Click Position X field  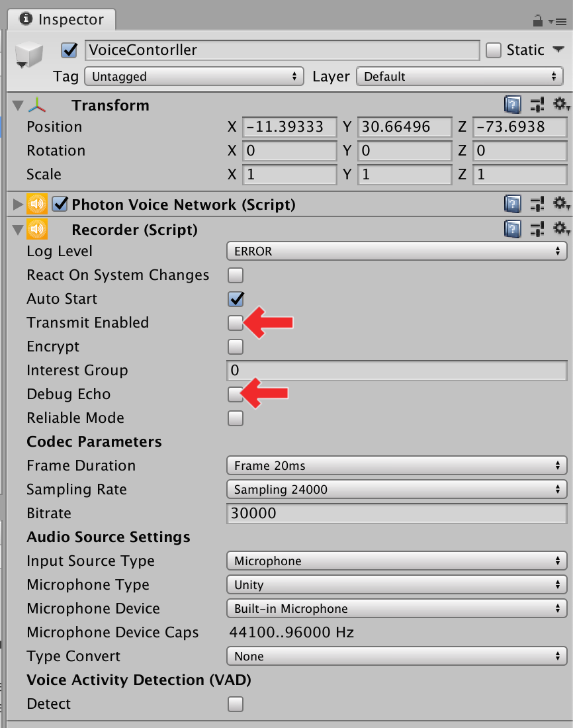point(290,127)
